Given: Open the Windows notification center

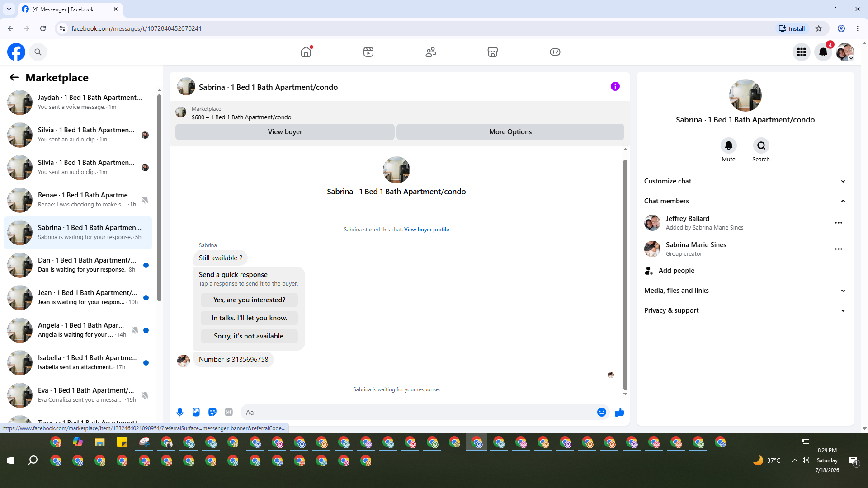Looking at the screenshot, I should tap(854, 460).
